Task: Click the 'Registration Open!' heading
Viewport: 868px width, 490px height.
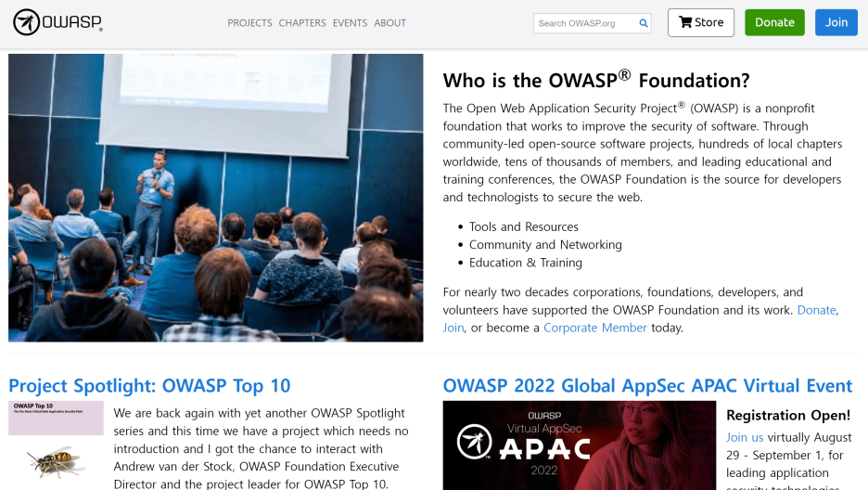Action: coord(787,415)
